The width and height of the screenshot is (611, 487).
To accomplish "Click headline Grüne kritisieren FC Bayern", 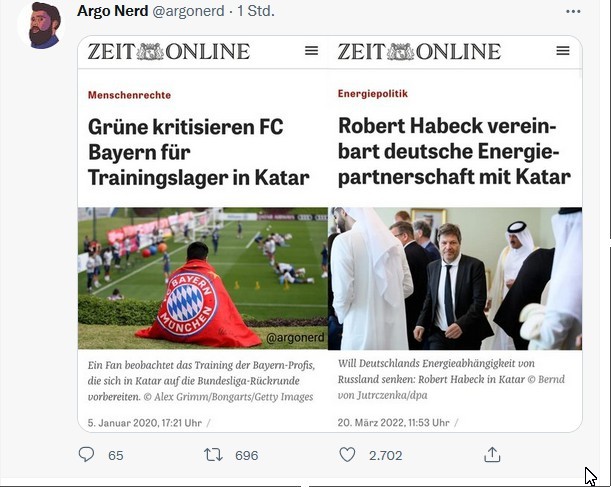I will pyautogui.click(x=199, y=152).
